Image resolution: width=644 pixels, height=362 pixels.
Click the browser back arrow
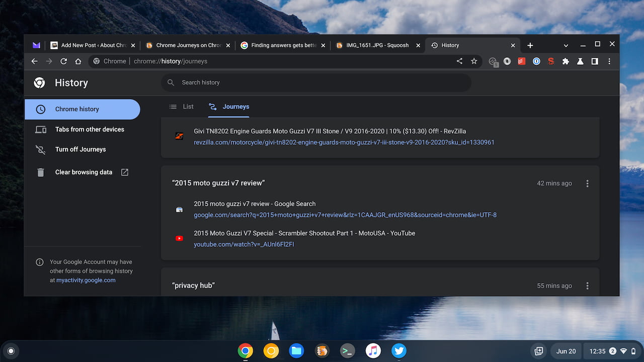34,61
